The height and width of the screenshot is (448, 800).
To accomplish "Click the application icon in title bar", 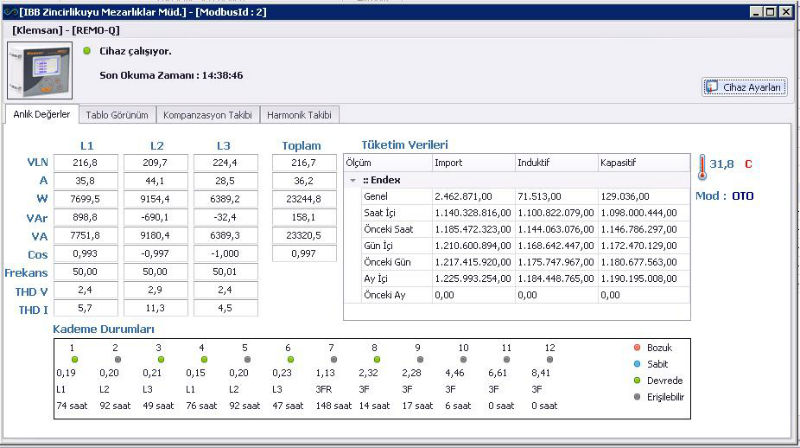I will pyautogui.click(x=9, y=11).
